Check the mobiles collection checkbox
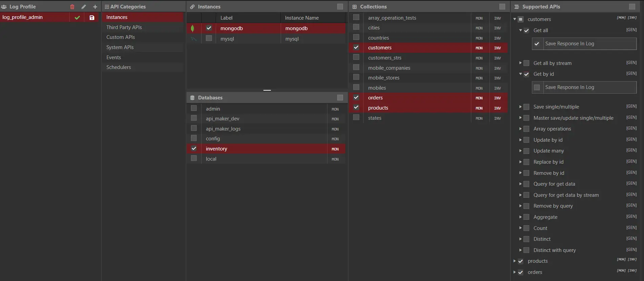The width and height of the screenshot is (644, 281). click(356, 87)
